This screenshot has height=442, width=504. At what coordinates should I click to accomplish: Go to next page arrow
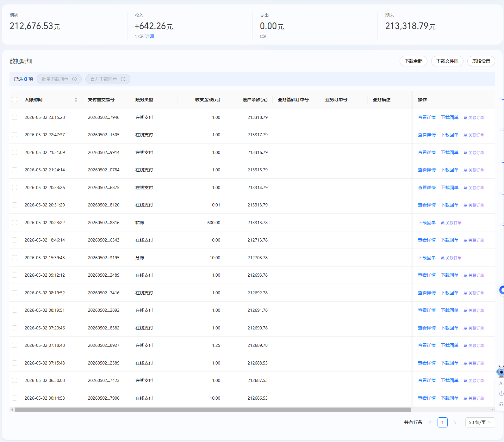pos(455,423)
